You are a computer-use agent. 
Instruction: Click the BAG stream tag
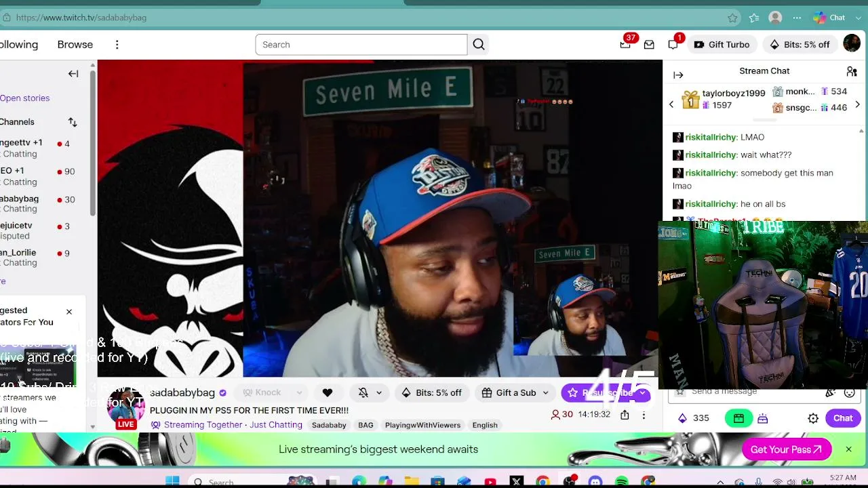[366, 425]
